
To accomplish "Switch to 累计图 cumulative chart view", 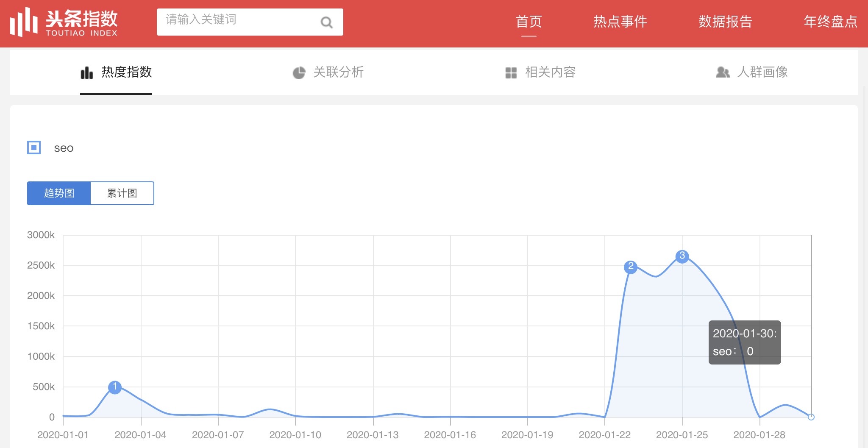I will point(122,193).
